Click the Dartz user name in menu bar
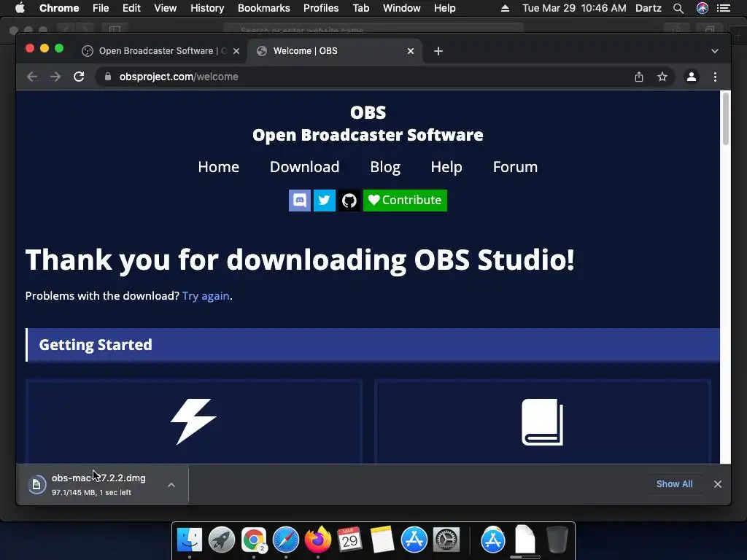 (x=649, y=8)
